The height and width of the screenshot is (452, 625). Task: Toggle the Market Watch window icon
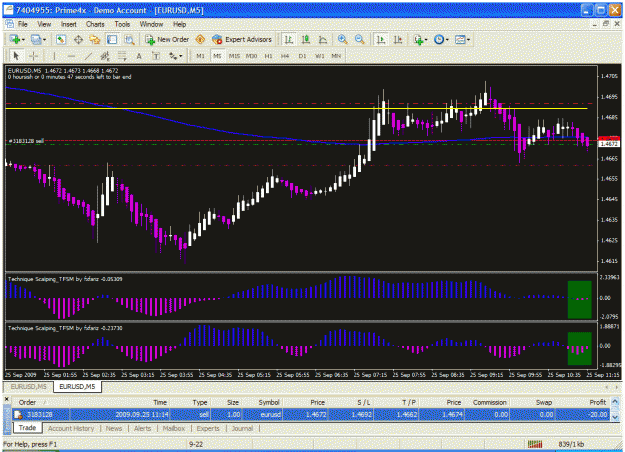(x=61, y=39)
